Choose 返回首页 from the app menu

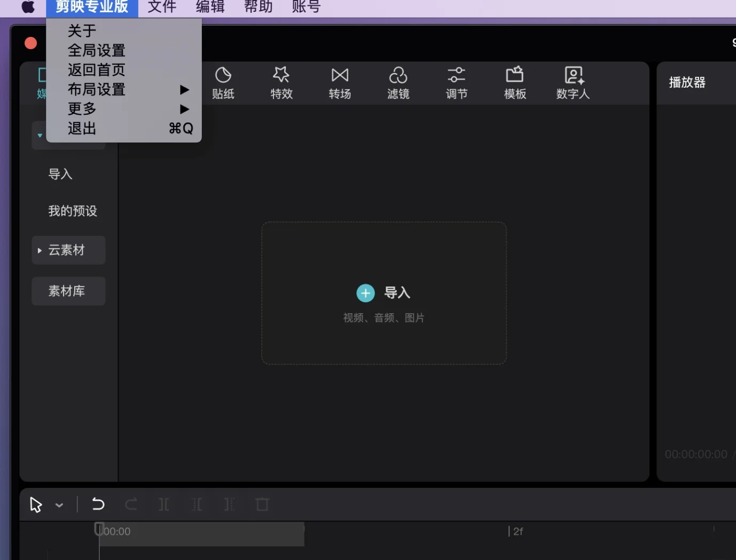124,69
